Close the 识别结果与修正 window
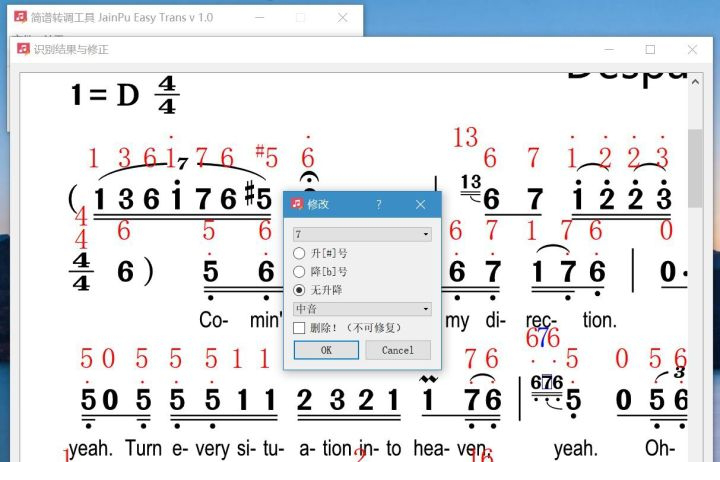The height and width of the screenshot is (480, 720). click(x=692, y=49)
